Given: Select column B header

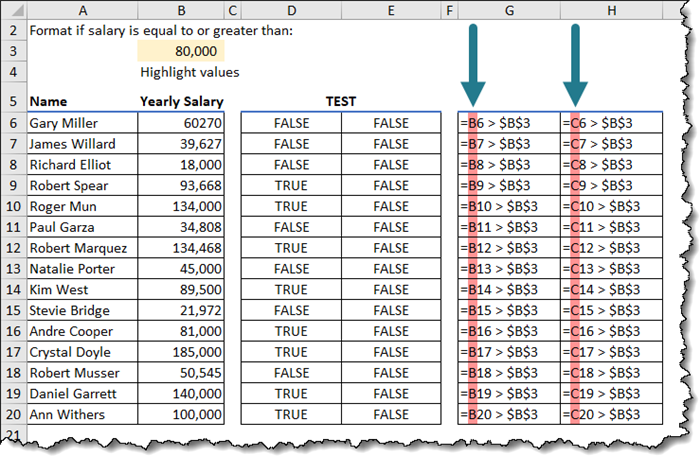Looking at the screenshot, I should pyautogui.click(x=181, y=10).
